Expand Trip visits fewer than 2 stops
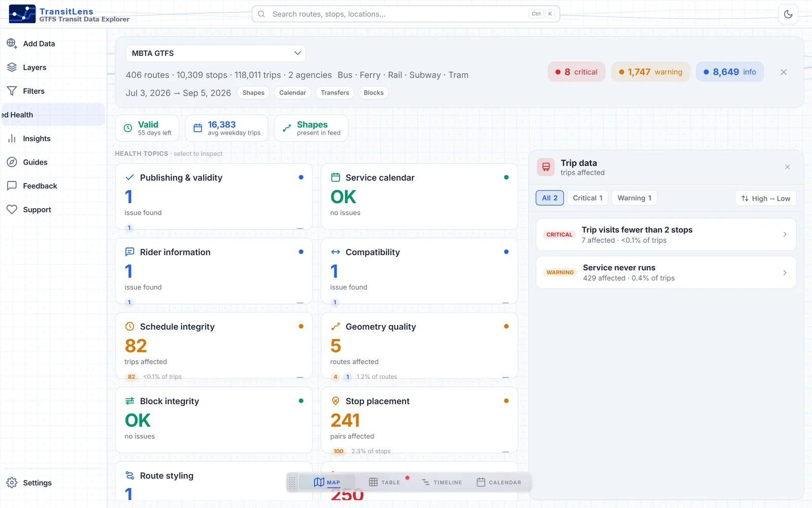This screenshot has width=812, height=508. tap(666, 235)
